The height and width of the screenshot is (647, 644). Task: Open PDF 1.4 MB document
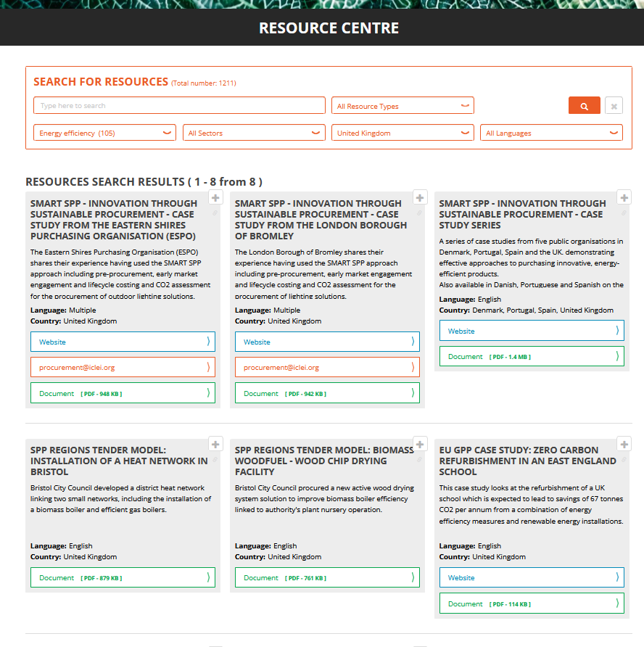532,356
